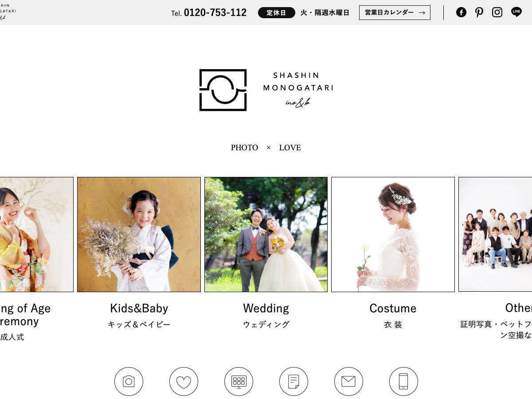Select the Kids&Baby girl with bouquet photo
Image resolution: width=532 pixels, height=399 pixels.
[139, 235]
